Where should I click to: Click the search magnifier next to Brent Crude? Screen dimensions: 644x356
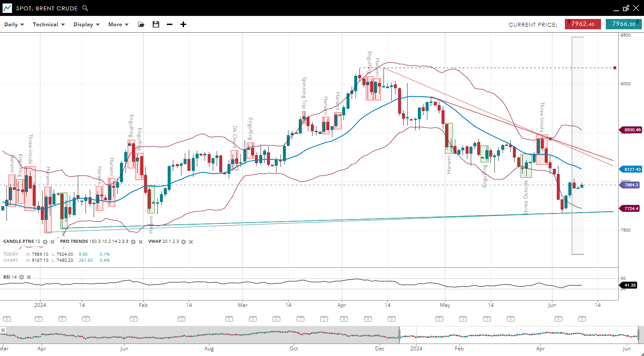[85, 8]
